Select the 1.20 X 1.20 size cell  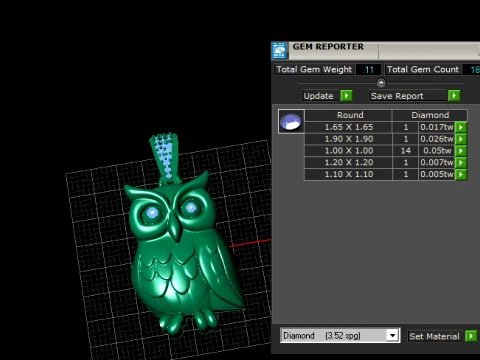pyautogui.click(x=348, y=163)
